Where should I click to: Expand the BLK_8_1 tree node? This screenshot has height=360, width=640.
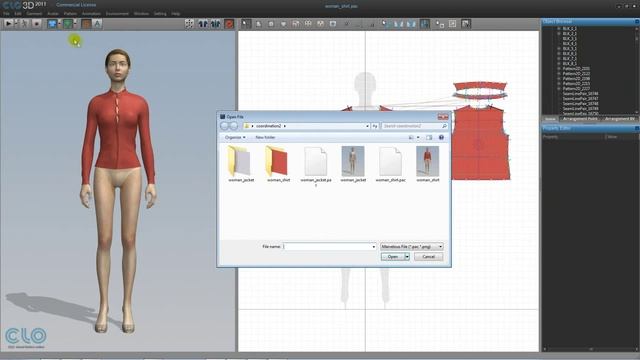pos(559,64)
